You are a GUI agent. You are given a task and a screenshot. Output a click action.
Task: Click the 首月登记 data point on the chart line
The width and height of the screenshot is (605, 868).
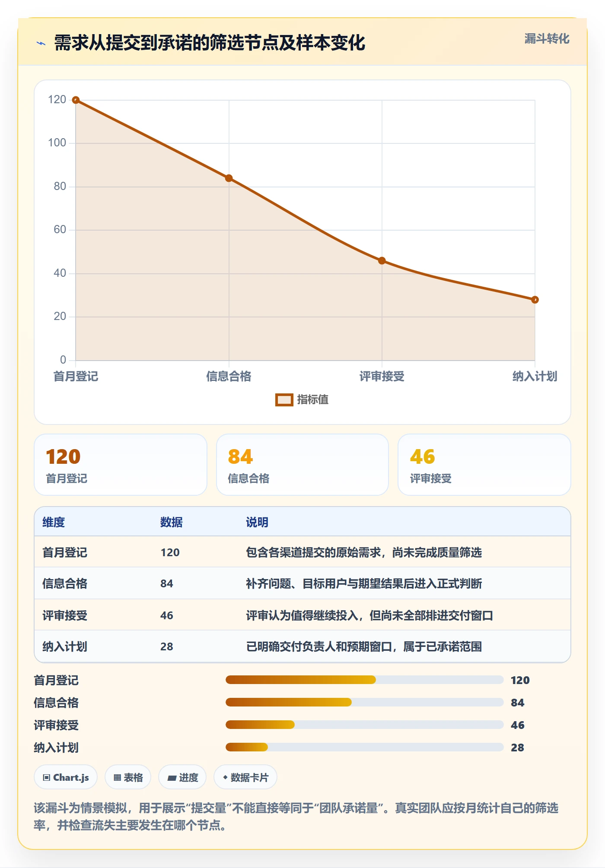(76, 100)
